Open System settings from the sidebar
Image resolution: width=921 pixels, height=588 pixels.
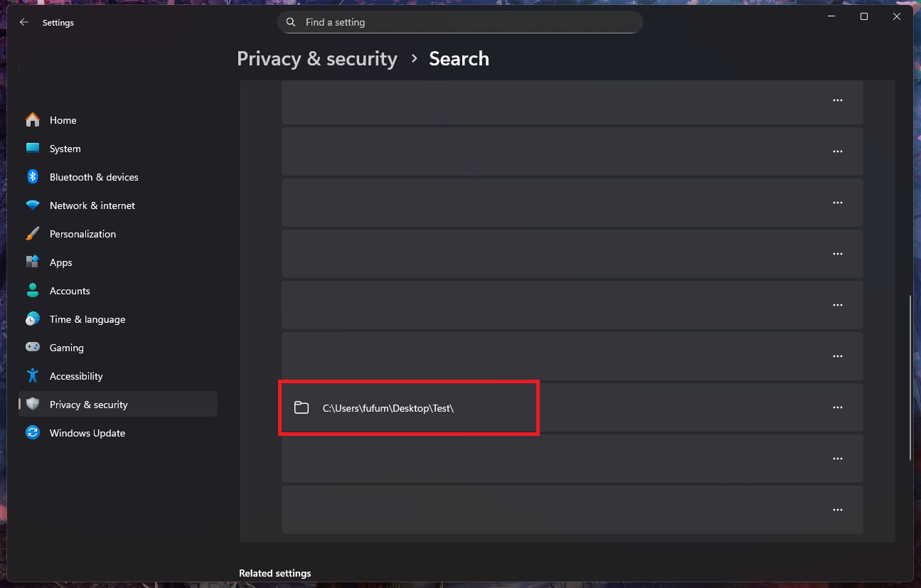click(65, 149)
